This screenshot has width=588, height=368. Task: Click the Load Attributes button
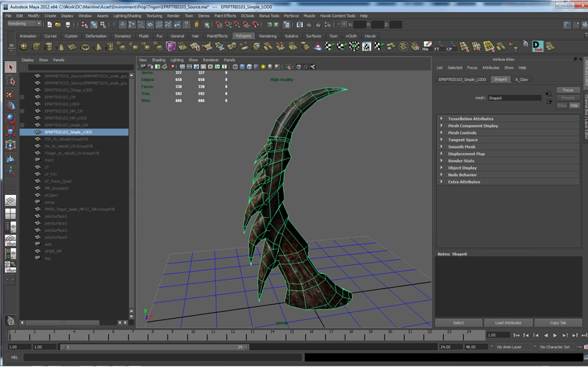(x=508, y=323)
